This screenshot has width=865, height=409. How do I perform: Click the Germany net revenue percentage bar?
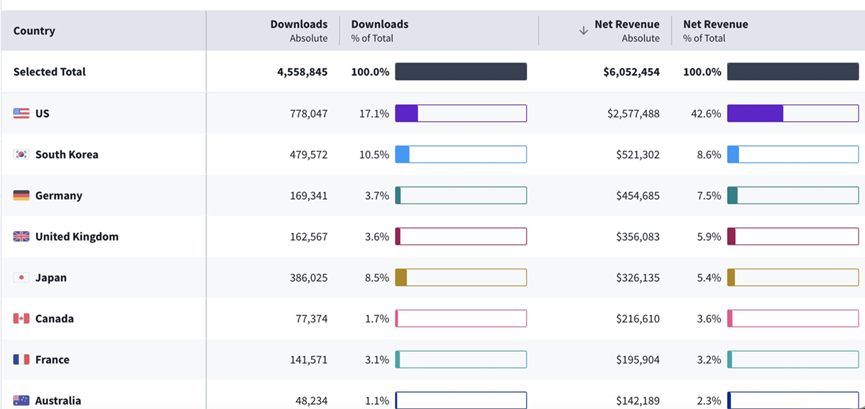tap(793, 195)
